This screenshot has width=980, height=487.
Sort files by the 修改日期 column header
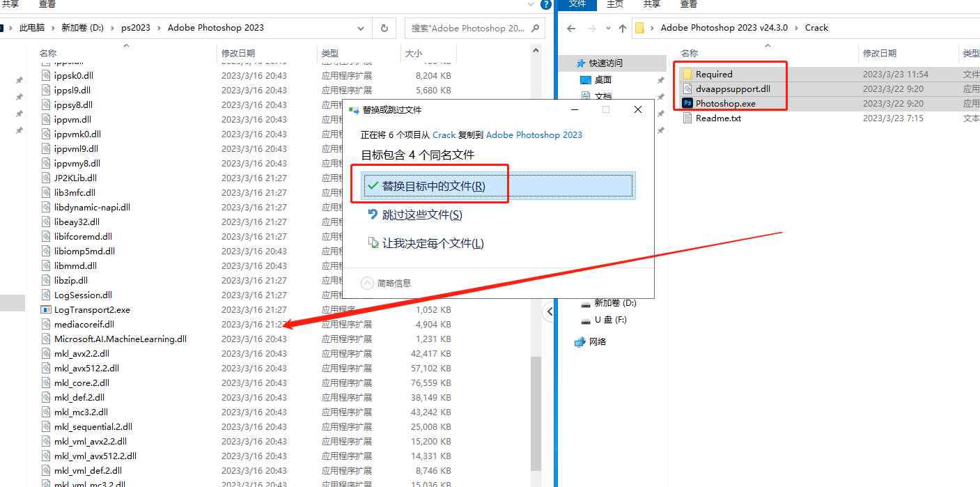(240, 52)
